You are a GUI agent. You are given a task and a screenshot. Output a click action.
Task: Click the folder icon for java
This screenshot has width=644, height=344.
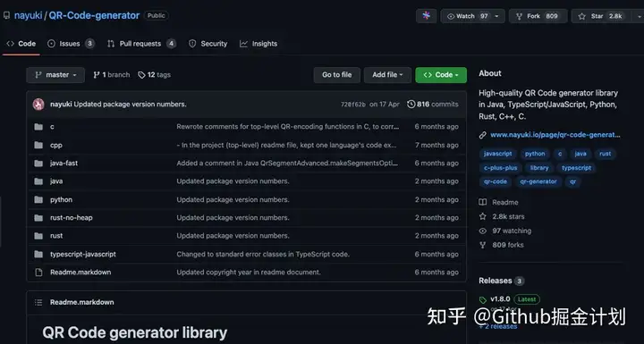pyautogui.click(x=38, y=181)
